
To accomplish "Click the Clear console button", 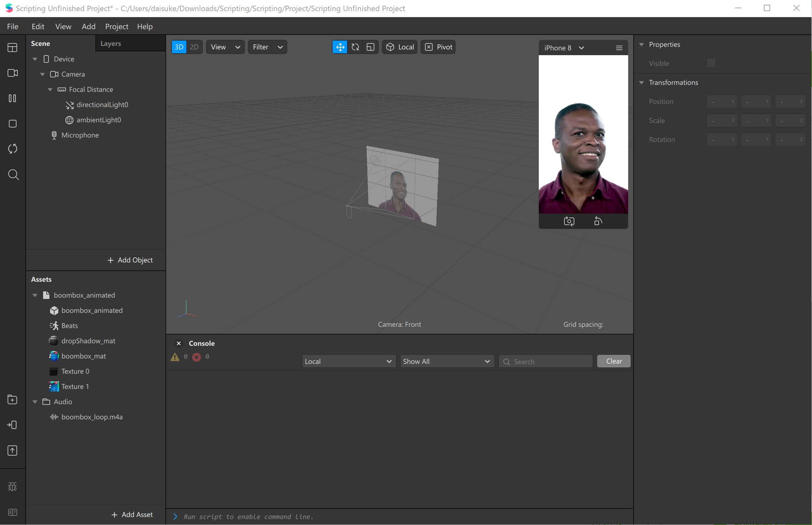I will click(613, 361).
